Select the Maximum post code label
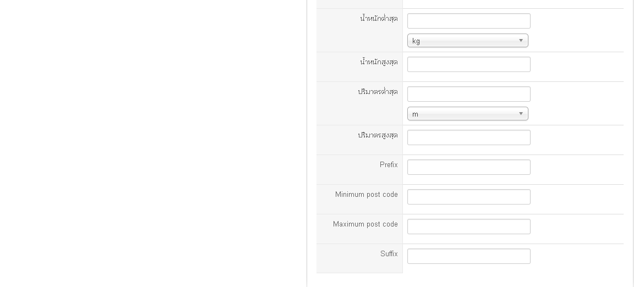The image size is (644, 287). 365,224
